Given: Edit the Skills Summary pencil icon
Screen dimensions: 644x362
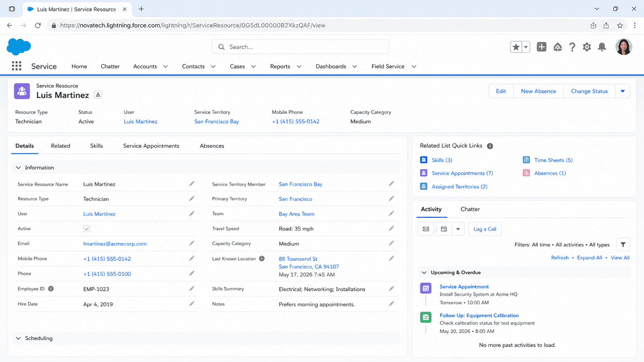Looking at the screenshot, I should 391,289.
